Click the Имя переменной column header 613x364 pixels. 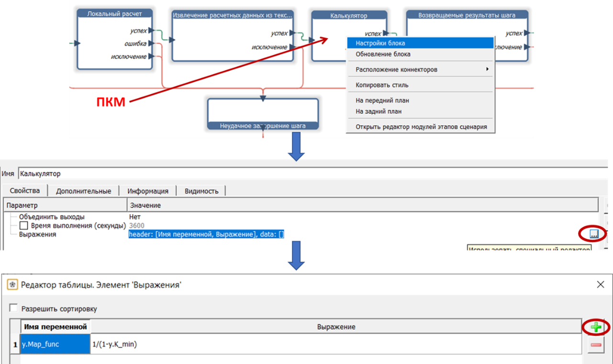[x=56, y=327]
